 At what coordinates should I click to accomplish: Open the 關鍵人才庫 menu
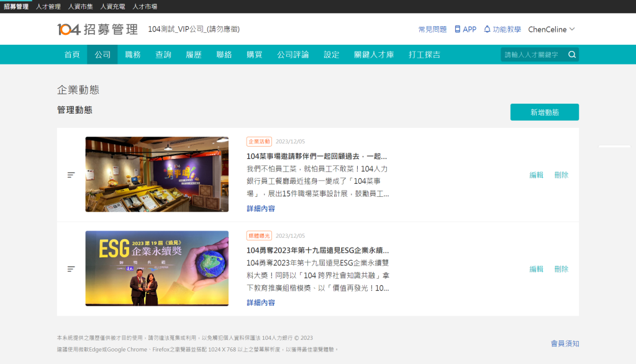374,55
